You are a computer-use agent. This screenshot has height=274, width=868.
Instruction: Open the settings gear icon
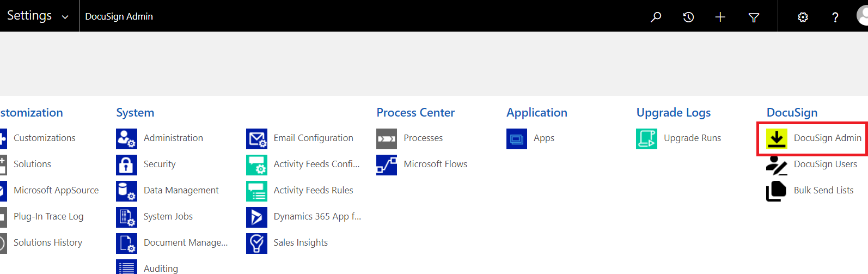tap(803, 17)
